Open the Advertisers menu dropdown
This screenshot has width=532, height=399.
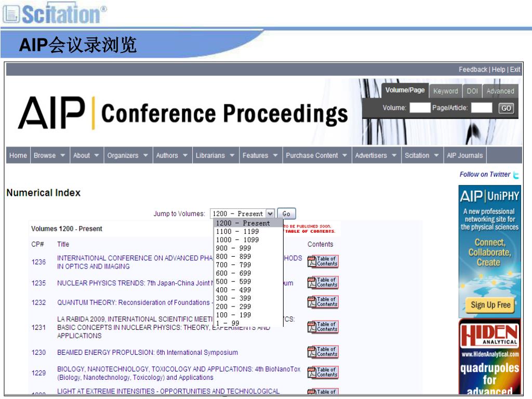coord(376,155)
